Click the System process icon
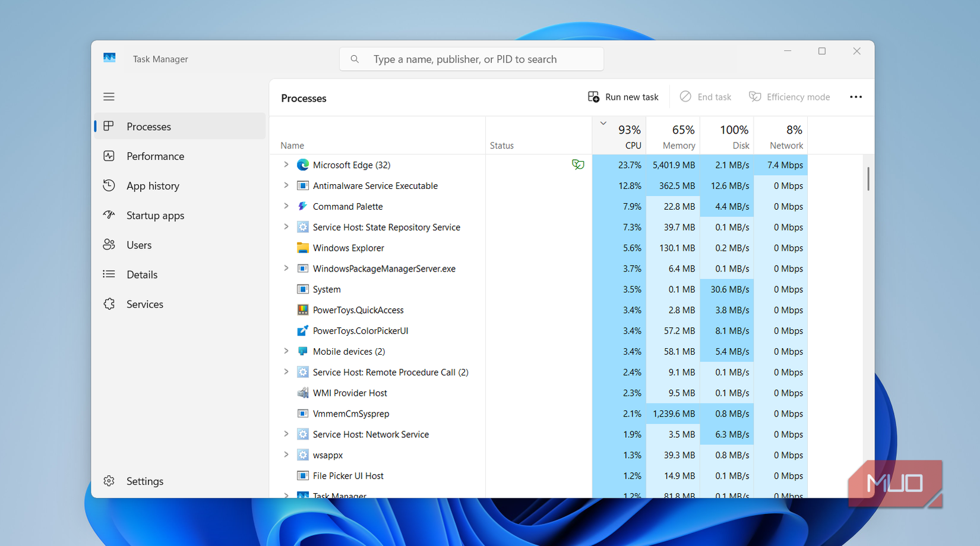Screen dimensions: 980x546 (303, 289)
